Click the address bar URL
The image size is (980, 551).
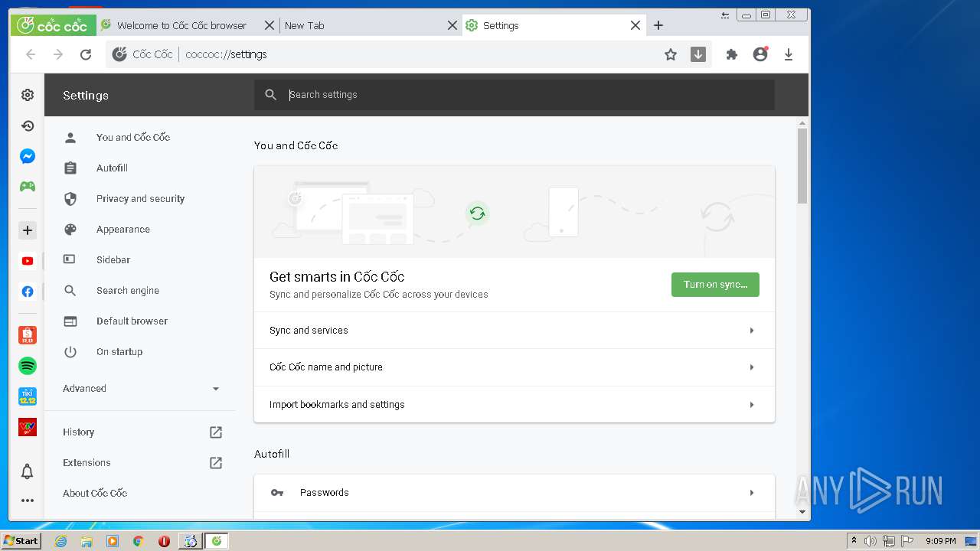[226, 54]
